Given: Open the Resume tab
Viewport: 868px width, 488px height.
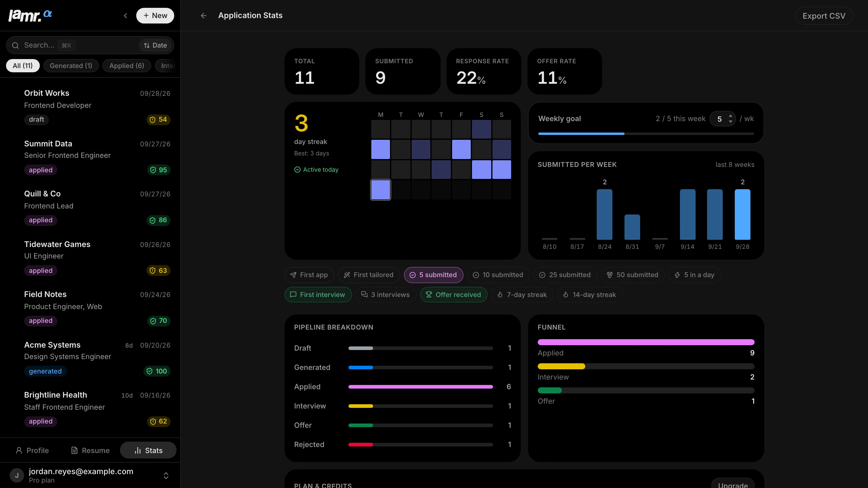Looking at the screenshot, I should tap(90, 450).
